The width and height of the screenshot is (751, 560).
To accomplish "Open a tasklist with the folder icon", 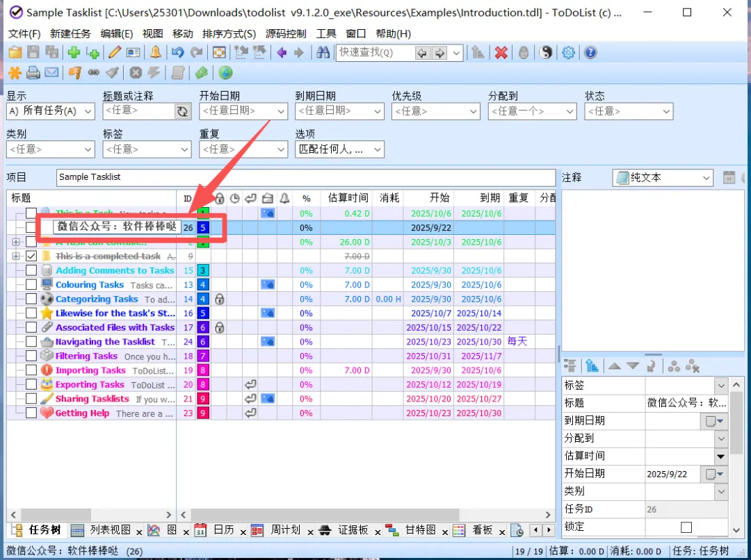I will point(15,53).
